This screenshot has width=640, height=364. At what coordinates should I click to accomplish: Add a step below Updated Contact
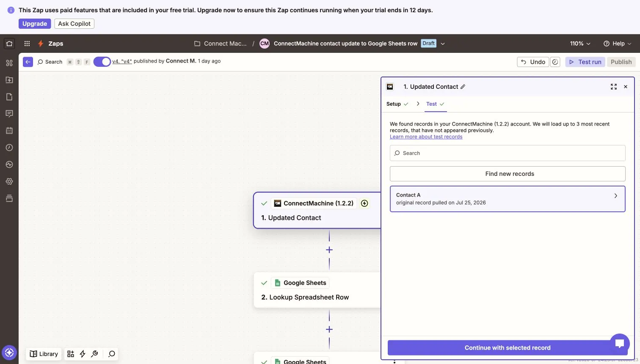329,250
